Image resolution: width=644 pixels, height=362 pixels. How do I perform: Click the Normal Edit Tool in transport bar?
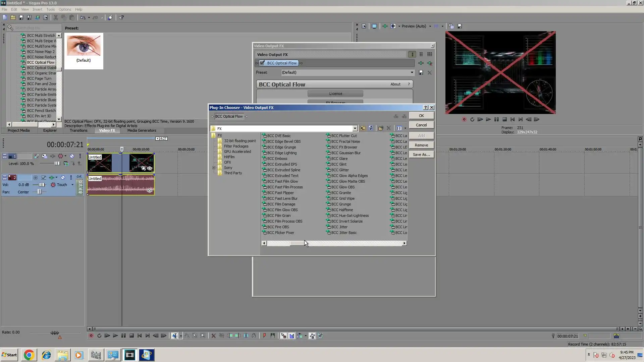(x=174, y=336)
